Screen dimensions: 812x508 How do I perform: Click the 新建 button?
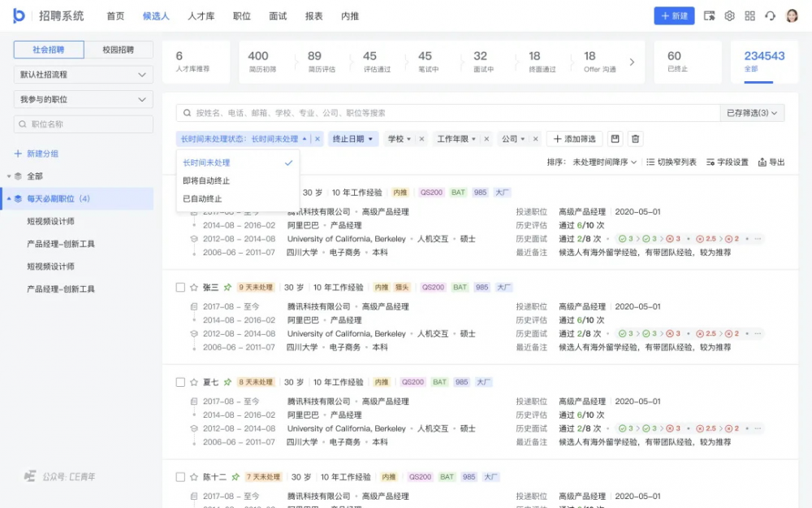coord(674,16)
